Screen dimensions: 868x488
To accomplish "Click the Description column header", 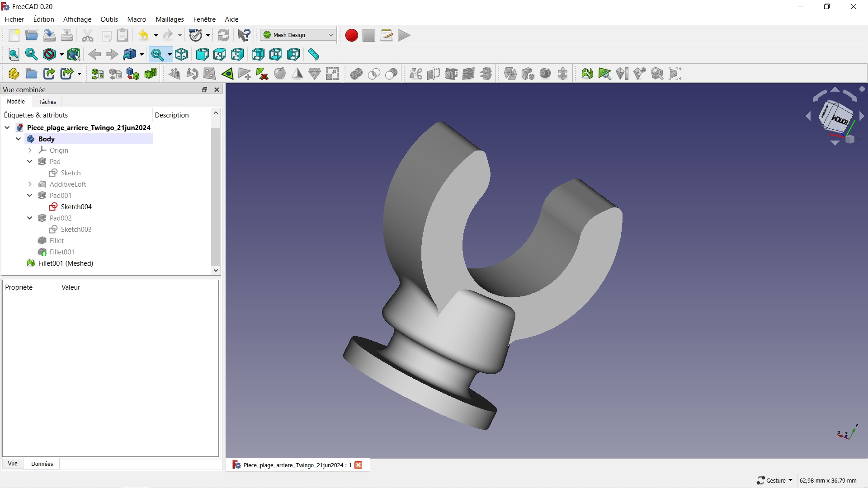I will coord(172,115).
